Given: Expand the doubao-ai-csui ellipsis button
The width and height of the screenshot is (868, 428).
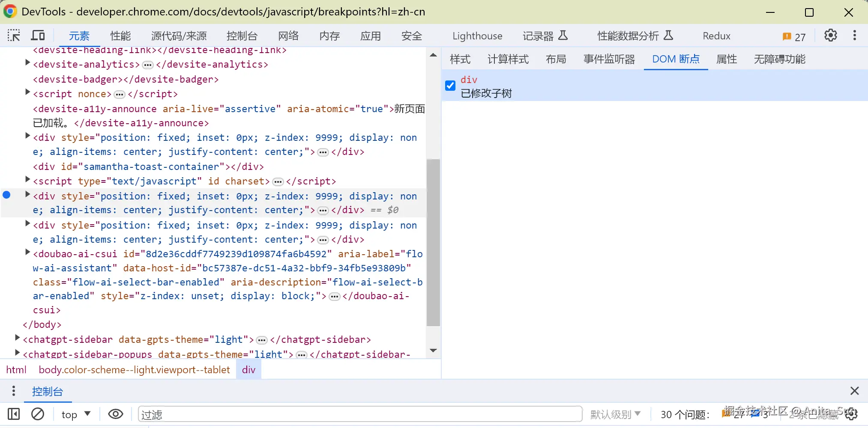Looking at the screenshot, I should [x=335, y=297].
